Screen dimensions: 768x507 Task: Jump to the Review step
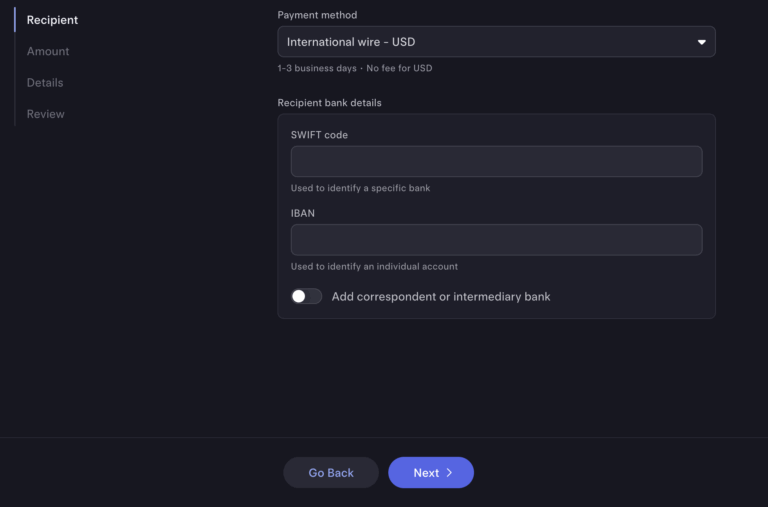coord(46,114)
